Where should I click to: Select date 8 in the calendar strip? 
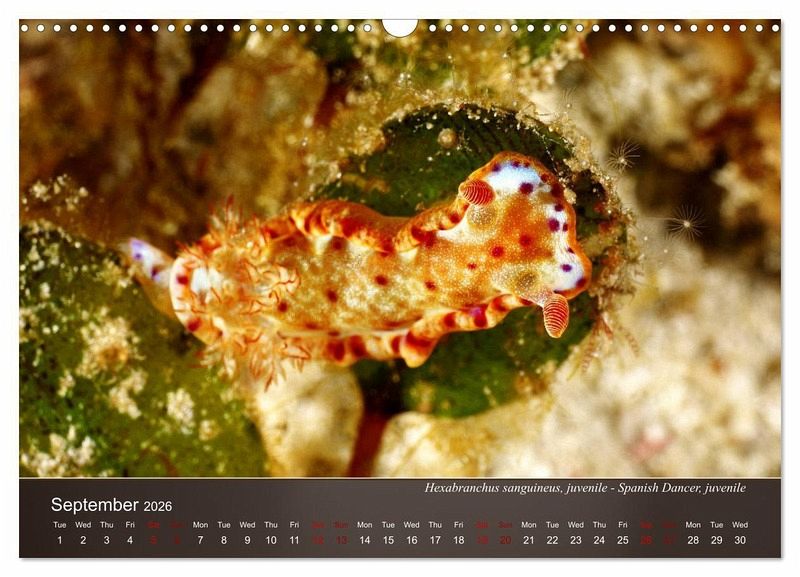[x=224, y=540]
